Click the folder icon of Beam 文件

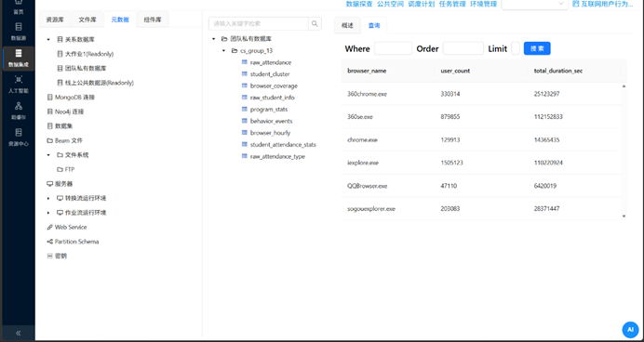click(50, 140)
